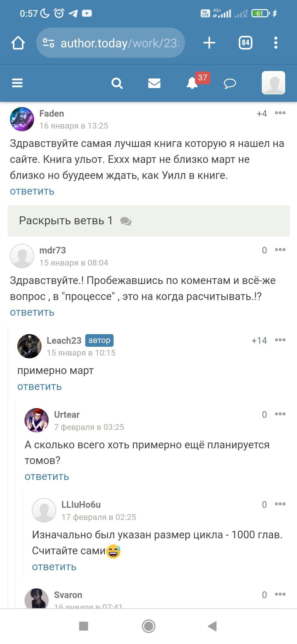Viewport: 297px width, 644px height.
Task: Open options menu on Leach23's comment
Action: (280, 340)
